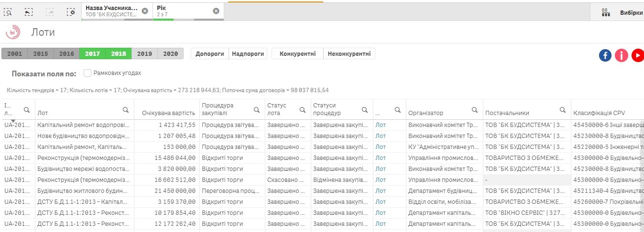The image size is (644, 232).
Task: Select '45220000-5 Інженерні' CPV cell
Action: 607,147
